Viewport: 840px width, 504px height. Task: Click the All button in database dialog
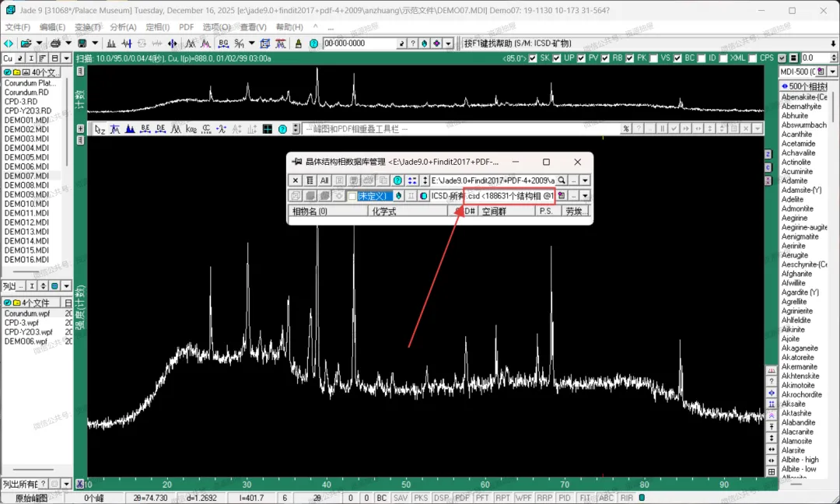click(324, 180)
